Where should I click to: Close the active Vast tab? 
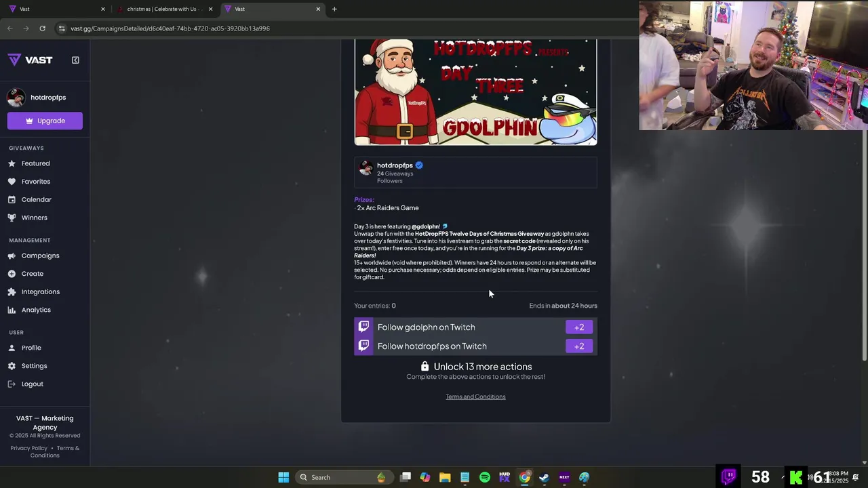[318, 9]
